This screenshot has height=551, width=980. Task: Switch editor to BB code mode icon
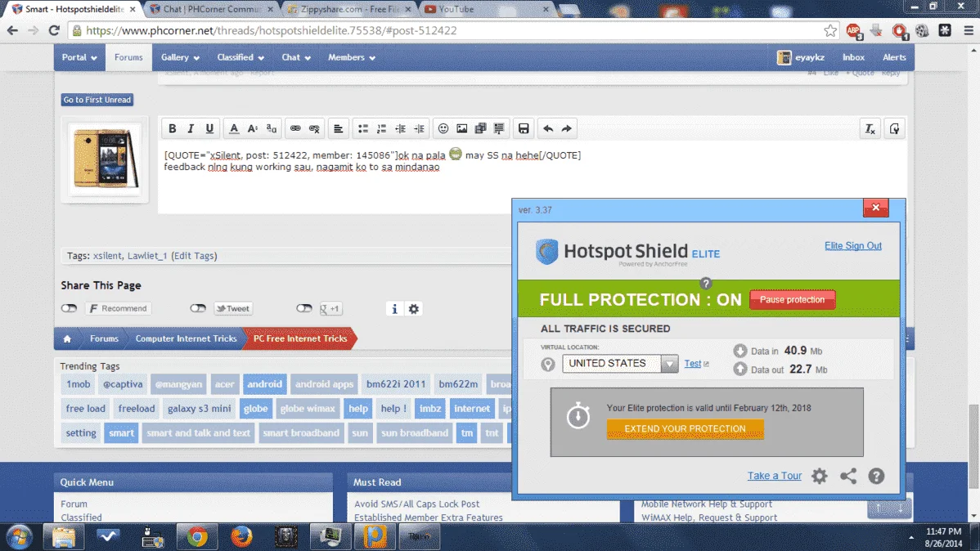coord(894,128)
